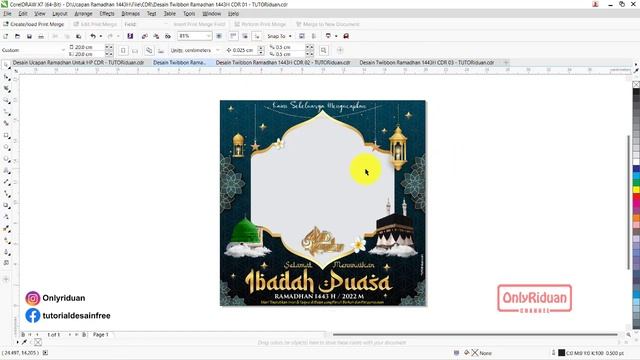640x360 pixels.
Task: Apply page size to all pages
Action: coord(149,51)
